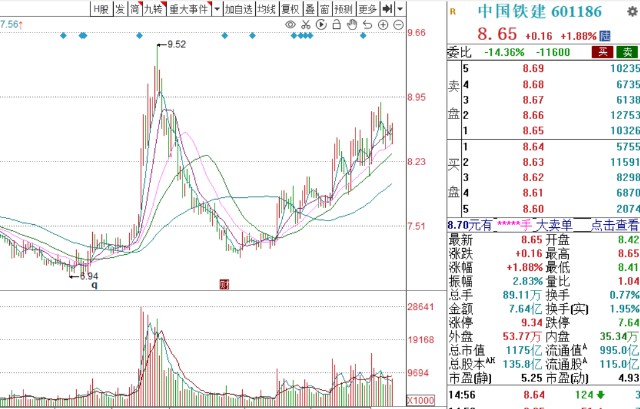640x409 pixels.
Task: Click the 发 toolbar button
Action: click(x=120, y=9)
